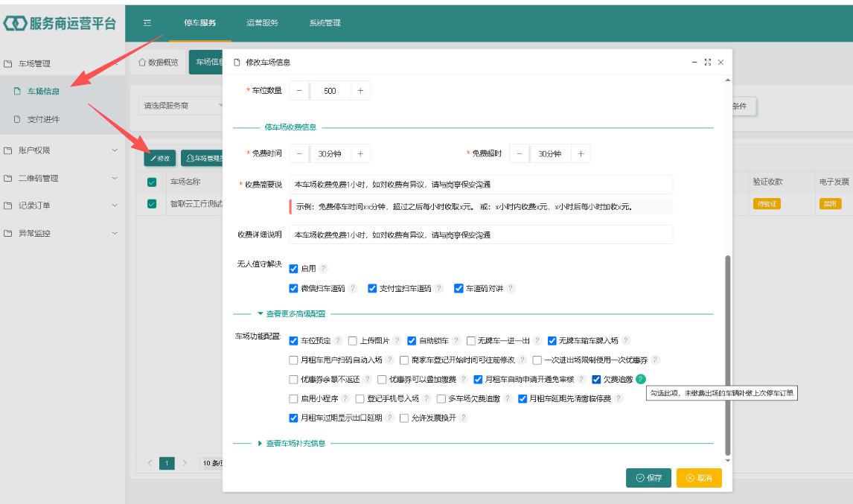
Task: Click the 待验证 status badge
Action: coord(767,204)
